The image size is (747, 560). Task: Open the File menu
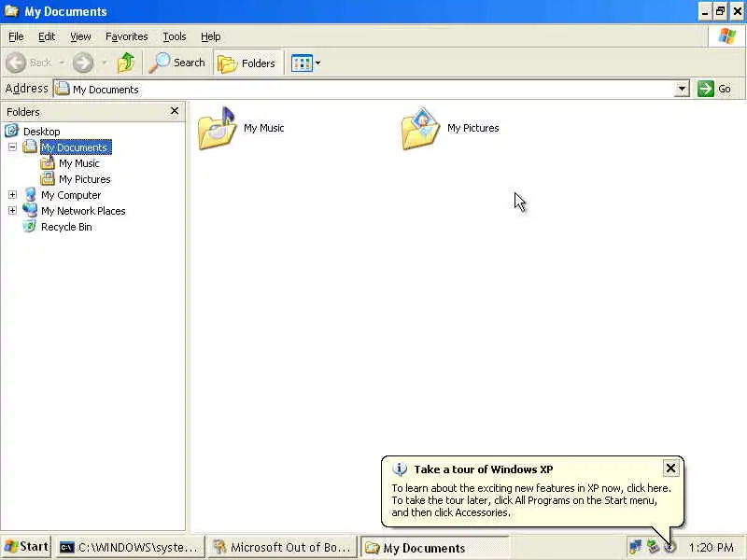[16, 36]
